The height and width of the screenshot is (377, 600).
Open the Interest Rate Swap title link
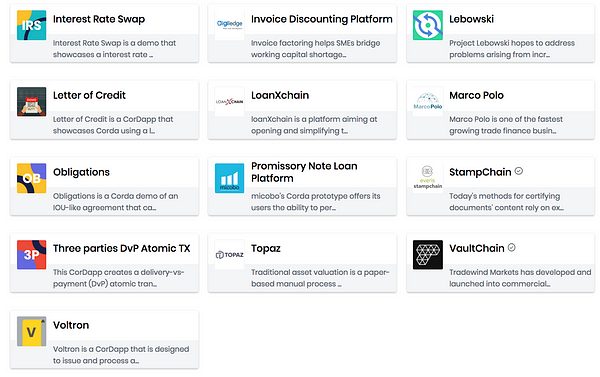point(99,19)
